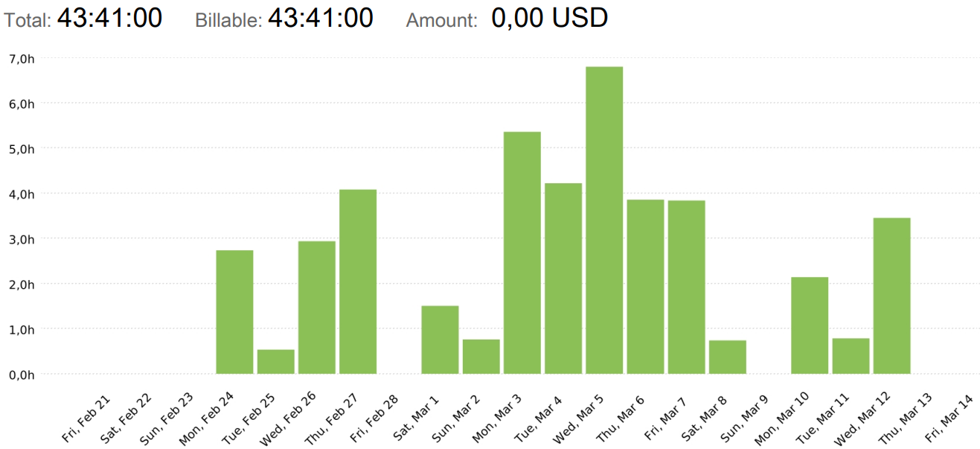Screen dimensions: 980x449
Task: Select the Wed, Feb 26 bar
Action: tap(317, 308)
